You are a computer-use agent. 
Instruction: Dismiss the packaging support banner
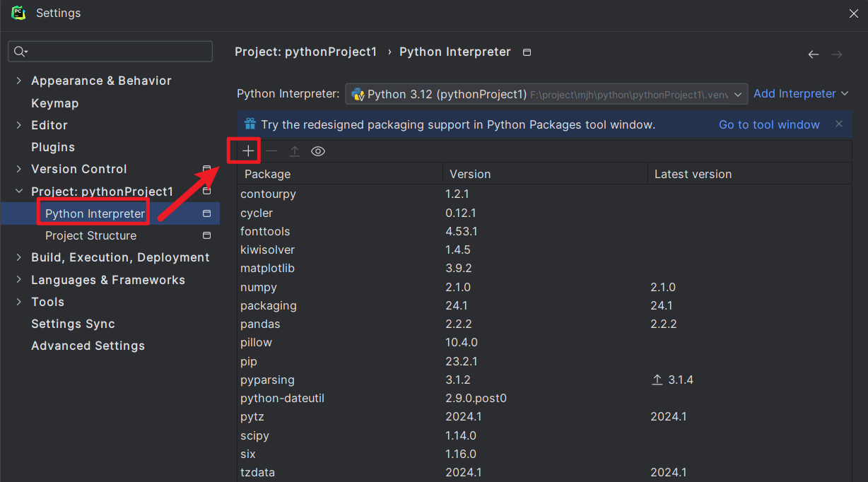[839, 124]
